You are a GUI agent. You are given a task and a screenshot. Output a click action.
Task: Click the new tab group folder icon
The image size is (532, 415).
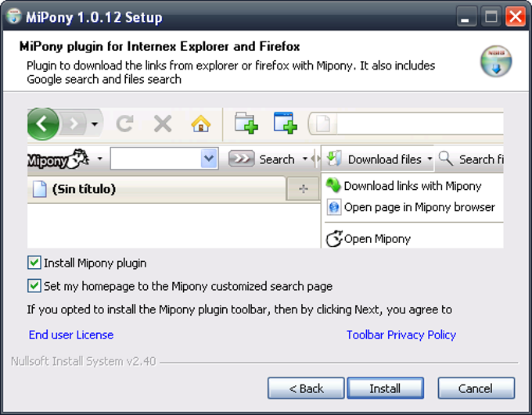(246, 123)
